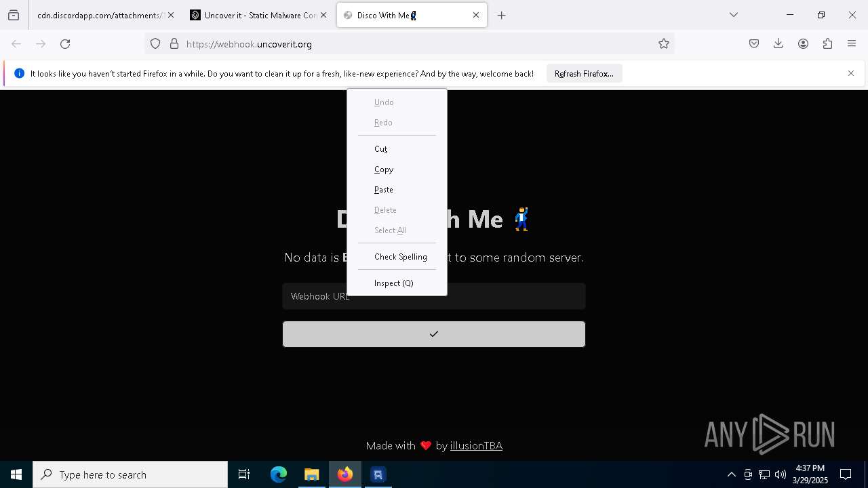Open Task View on the taskbar
Screen dimensions: 868x488
coord(244,474)
